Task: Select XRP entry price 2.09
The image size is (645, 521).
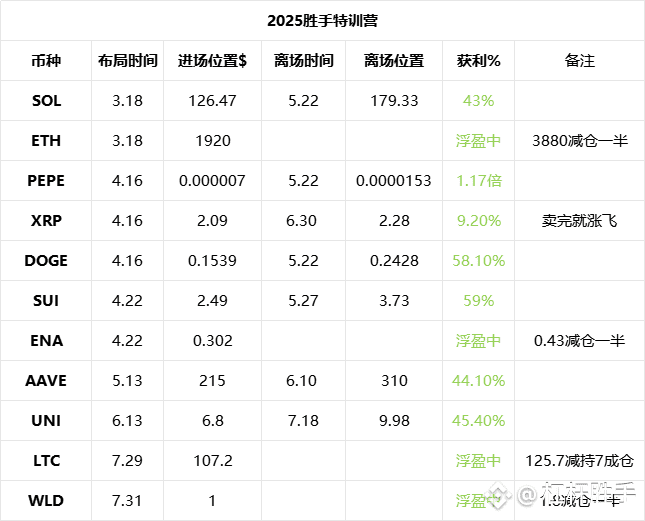Action: [x=212, y=221]
